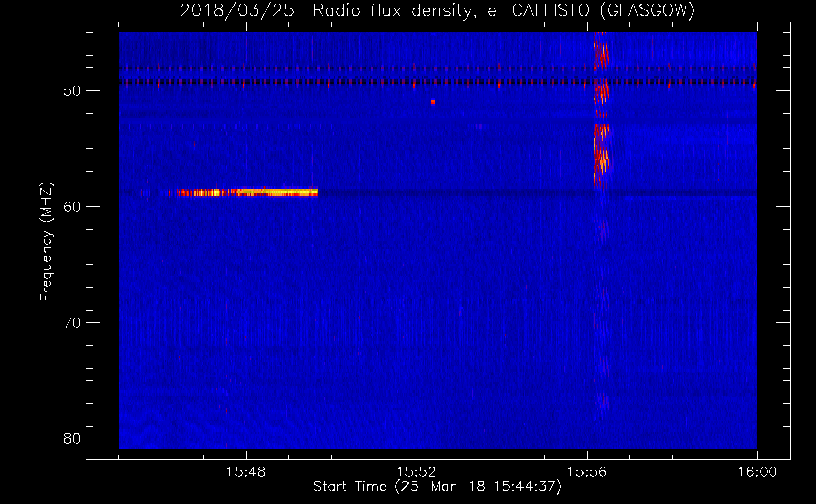Screen dimensions: 816x504
Task: Click the small red dot near 51 MHz
Action: tap(433, 102)
